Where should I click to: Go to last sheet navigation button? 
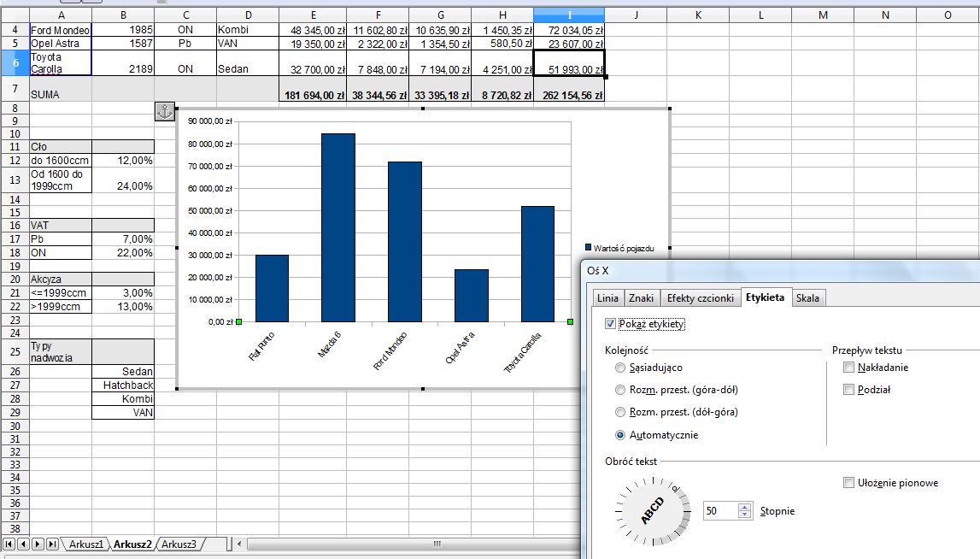tap(52, 544)
